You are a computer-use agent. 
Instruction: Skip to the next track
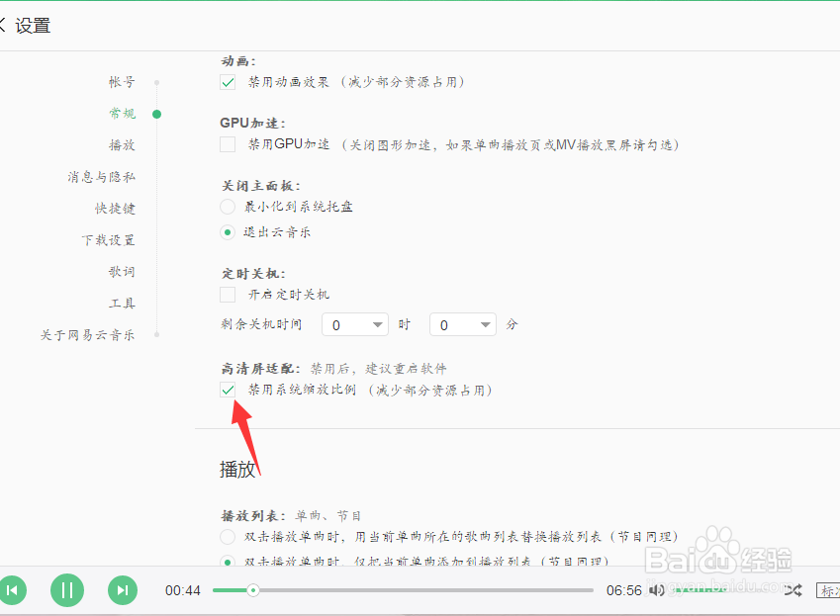pyautogui.click(x=123, y=590)
